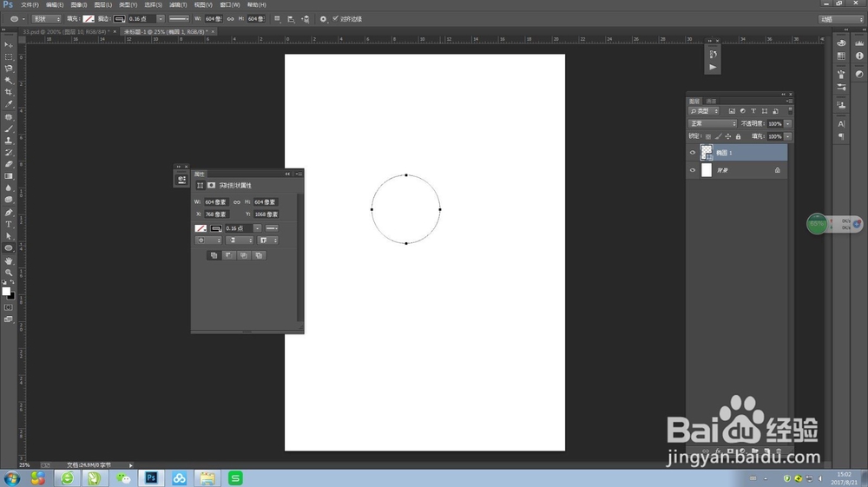The width and height of the screenshot is (868, 487).
Task: Select the Zoom tool
Action: [9, 273]
